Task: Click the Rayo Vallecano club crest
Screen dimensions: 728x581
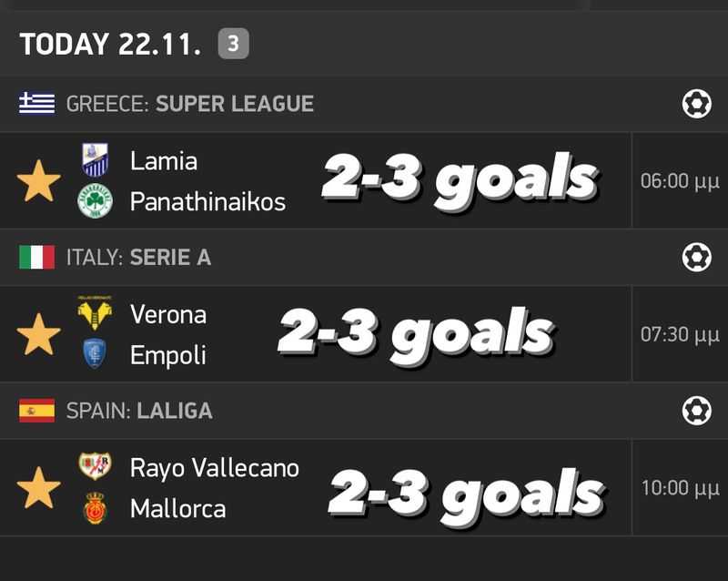Action: pos(95,467)
